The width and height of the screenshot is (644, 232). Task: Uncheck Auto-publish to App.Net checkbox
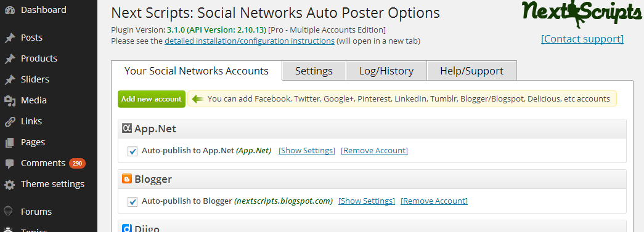click(132, 151)
